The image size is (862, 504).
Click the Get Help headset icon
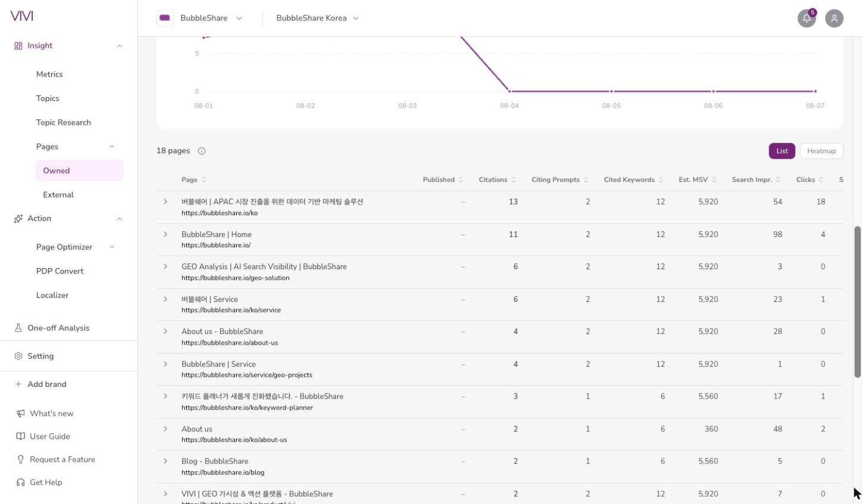click(x=21, y=483)
